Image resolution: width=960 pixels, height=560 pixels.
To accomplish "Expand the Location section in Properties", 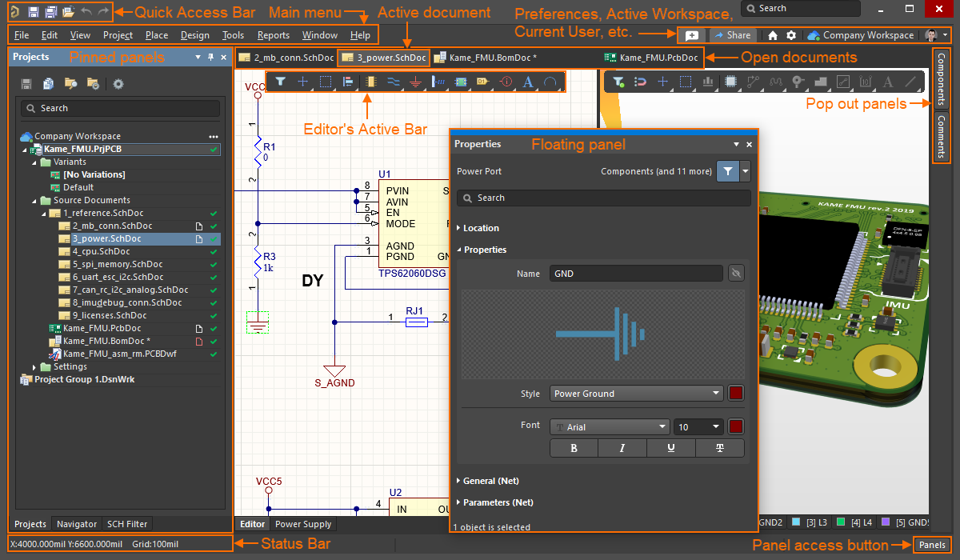I will (480, 228).
